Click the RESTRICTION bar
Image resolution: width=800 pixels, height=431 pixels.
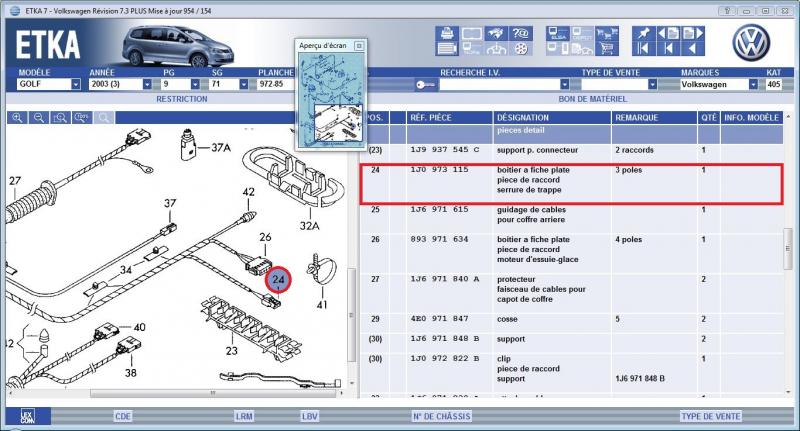pyautogui.click(x=182, y=99)
